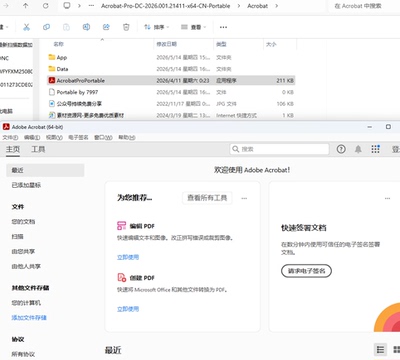
Task: Select 最近 (Recent) in Acrobat sidebar
Action: tap(45, 170)
